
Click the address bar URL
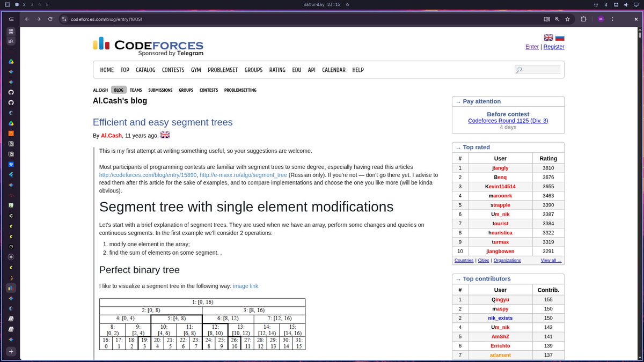[x=106, y=19]
